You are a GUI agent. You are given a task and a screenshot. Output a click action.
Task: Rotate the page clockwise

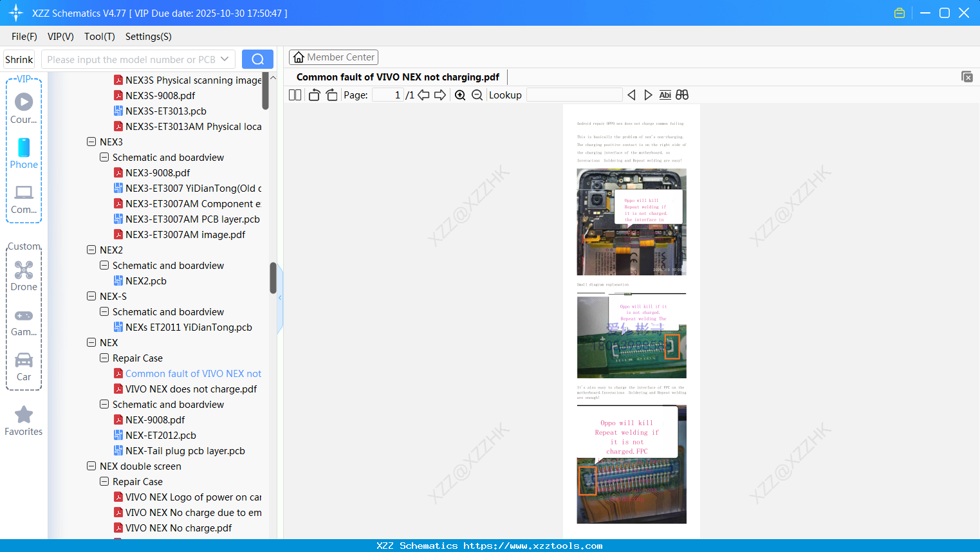[332, 95]
